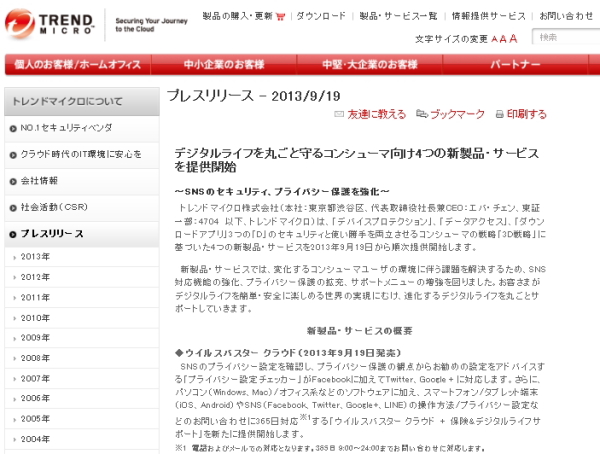
Task: Open the お問い合わせ contact link
Action: click(563, 16)
